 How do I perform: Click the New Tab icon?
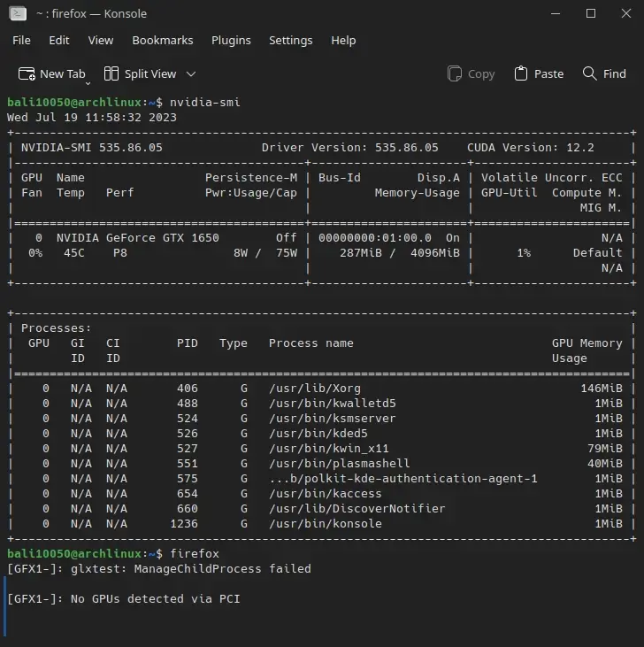point(27,73)
